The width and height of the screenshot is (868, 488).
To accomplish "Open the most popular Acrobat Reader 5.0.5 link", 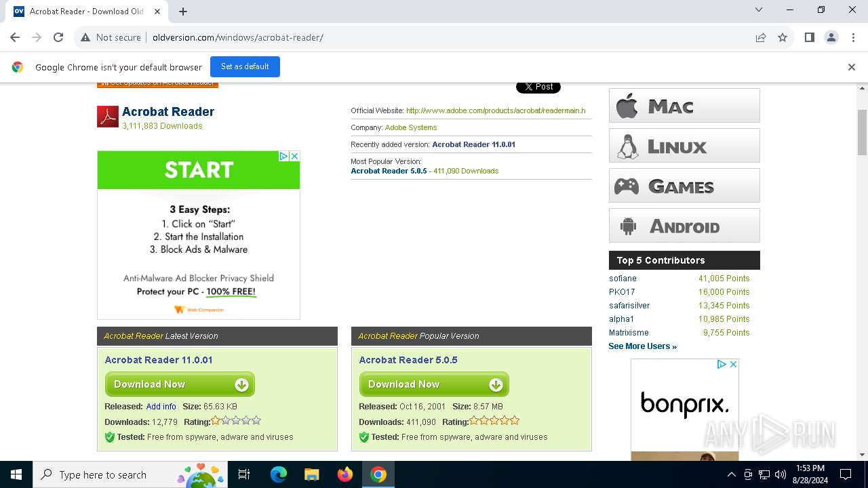I will (x=389, y=171).
